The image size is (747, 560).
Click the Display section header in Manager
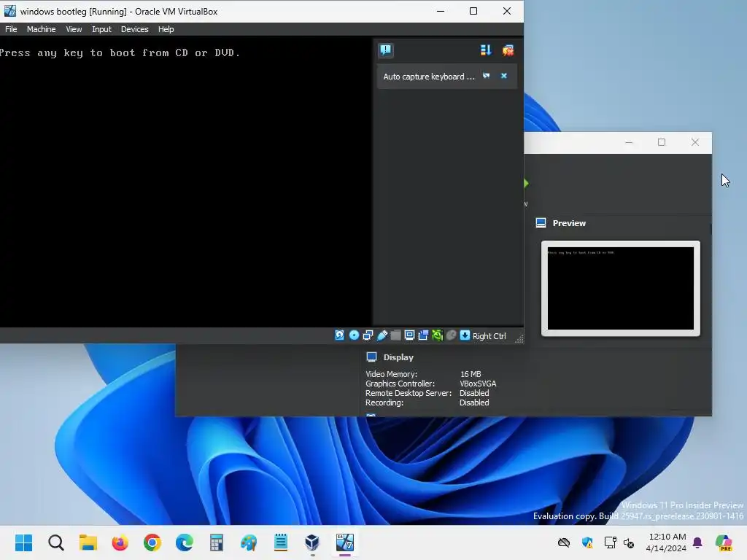tap(398, 357)
